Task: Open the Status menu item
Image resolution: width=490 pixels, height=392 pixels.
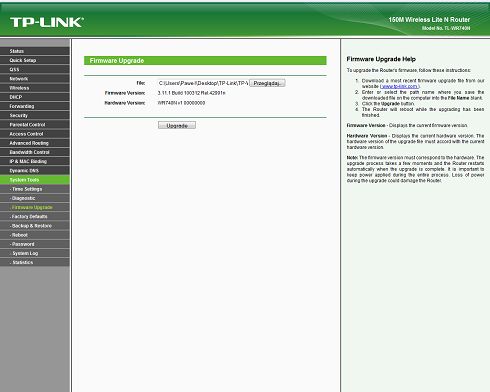Action: tap(35, 51)
